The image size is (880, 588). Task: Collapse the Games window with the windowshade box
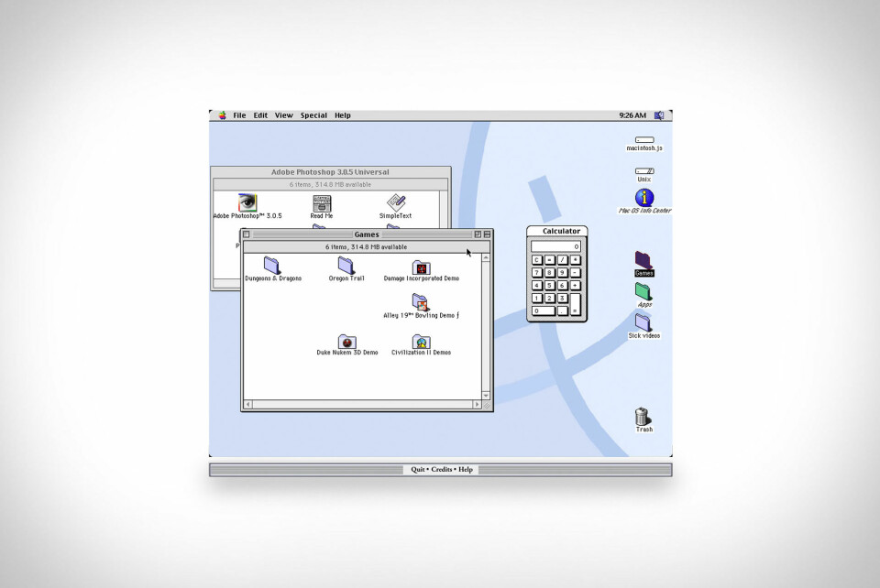(487, 234)
